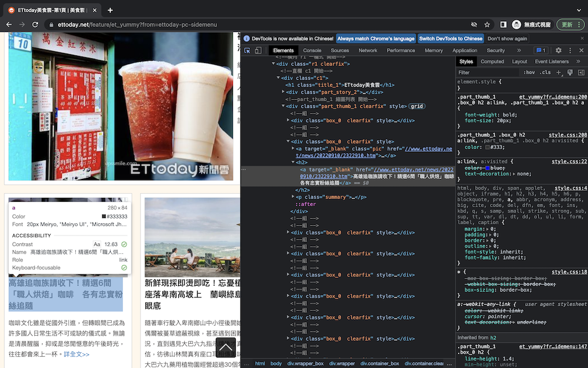The height and width of the screenshot is (368, 588).
Task: View site info lock icon
Action: tap(51, 25)
